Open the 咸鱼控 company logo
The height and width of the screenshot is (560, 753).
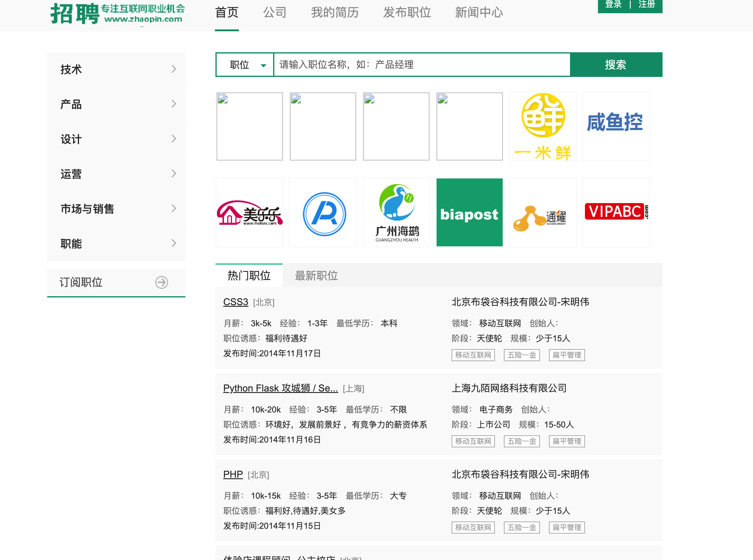pyautogui.click(x=616, y=126)
